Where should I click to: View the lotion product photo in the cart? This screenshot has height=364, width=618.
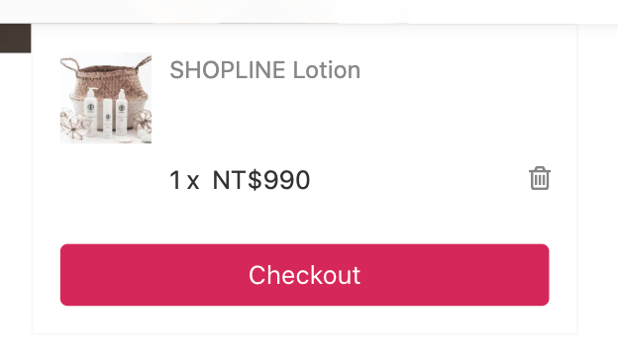pyautogui.click(x=106, y=98)
